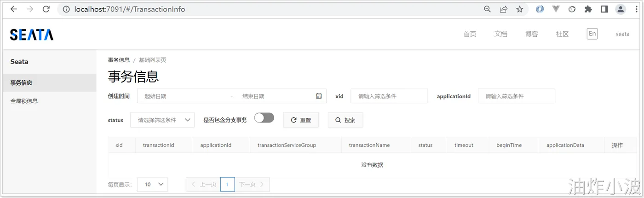Switch language with the En button
644x198 pixels.
(592, 34)
